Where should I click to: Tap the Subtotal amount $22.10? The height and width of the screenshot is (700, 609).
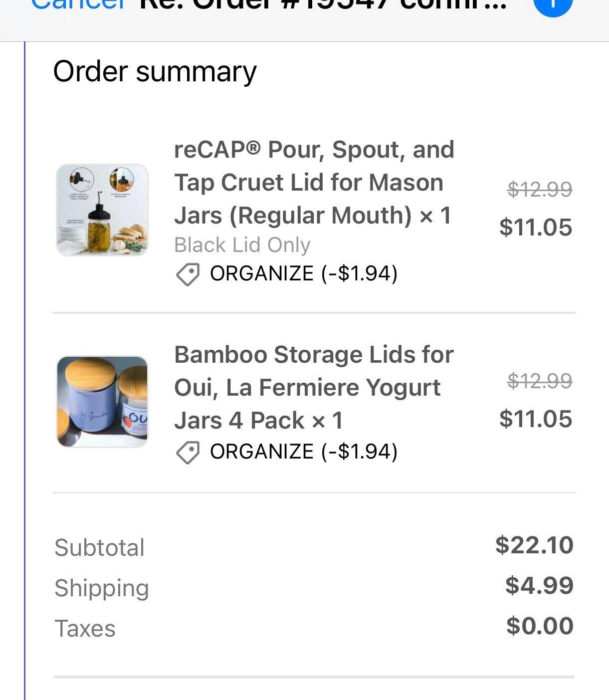[x=534, y=545]
